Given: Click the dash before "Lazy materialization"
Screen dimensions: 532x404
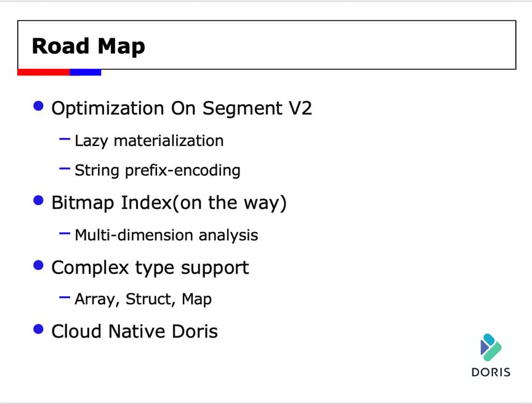Looking at the screenshot, I should click(x=65, y=140).
